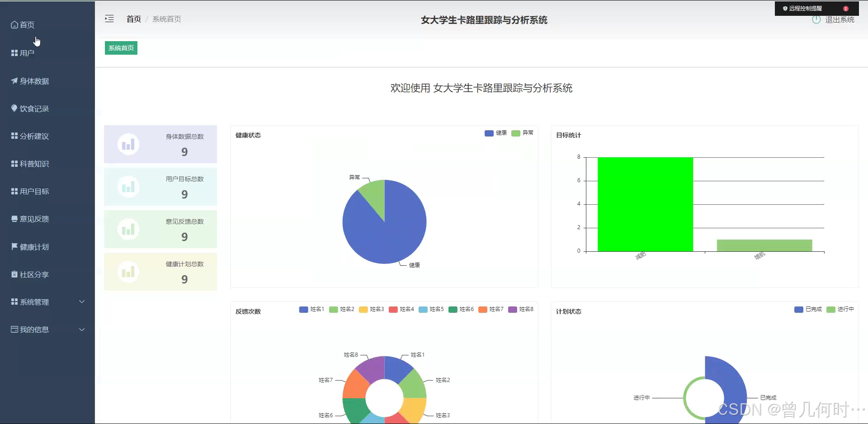Viewport: 868px width, 424px height.
Task: Expand the 我的信息 submenu chevron
Action: 82,330
